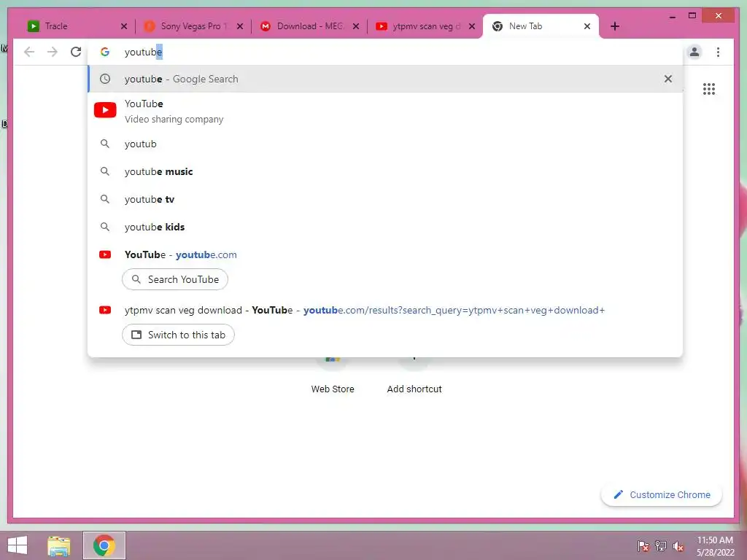Remove the youtube history suggestion

click(x=668, y=79)
